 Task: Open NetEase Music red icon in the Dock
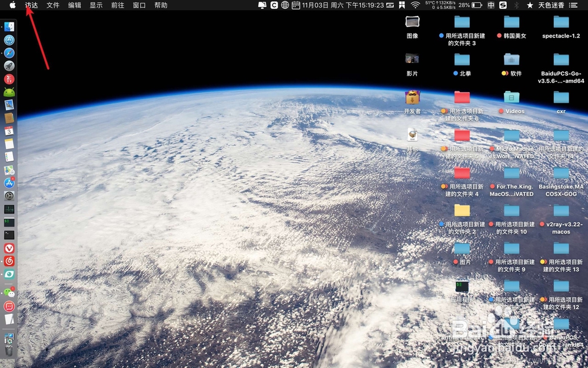[9, 261]
